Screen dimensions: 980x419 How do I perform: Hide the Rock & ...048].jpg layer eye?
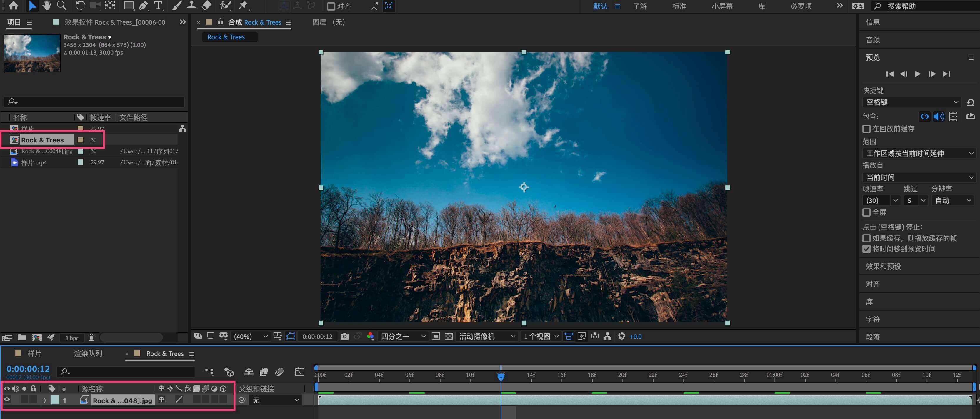point(7,400)
